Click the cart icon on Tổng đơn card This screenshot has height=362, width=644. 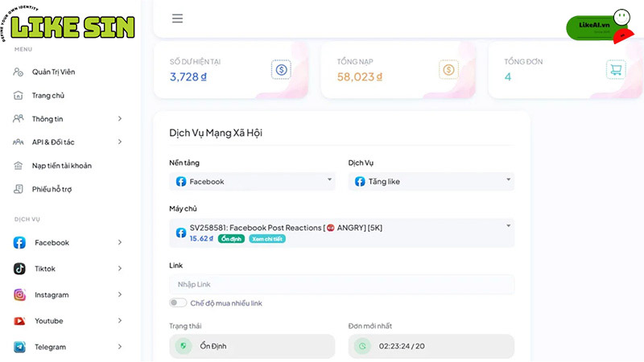click(616, 69)
